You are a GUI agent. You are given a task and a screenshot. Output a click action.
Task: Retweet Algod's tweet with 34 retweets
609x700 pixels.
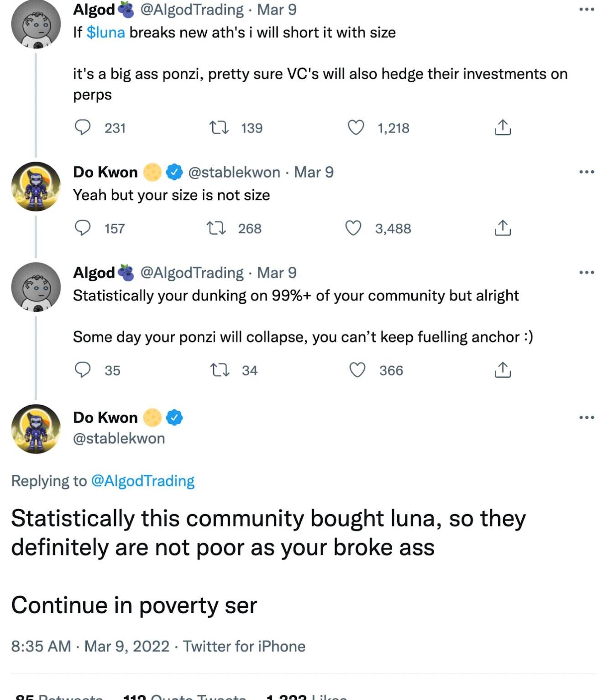point(219,370)
